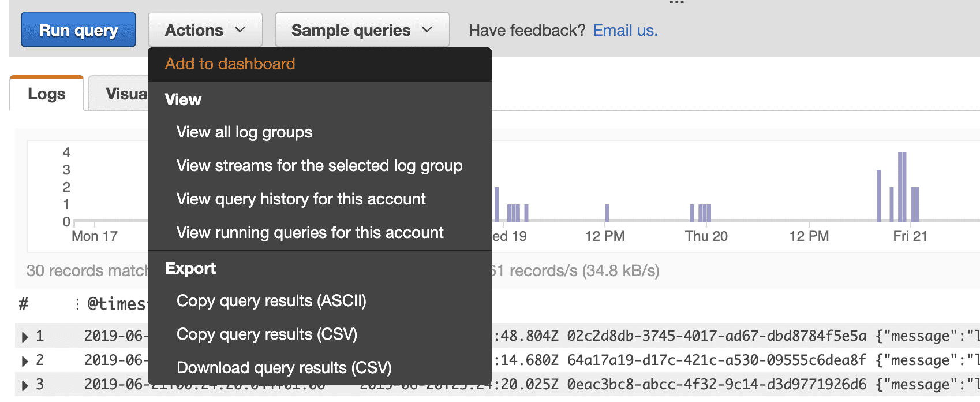The width and height of the screenshot is (980, 402).
Task: Click message ID 64a17a19-d17c-421c-a530-09555c6dea8f
Action: click(717, 360)
